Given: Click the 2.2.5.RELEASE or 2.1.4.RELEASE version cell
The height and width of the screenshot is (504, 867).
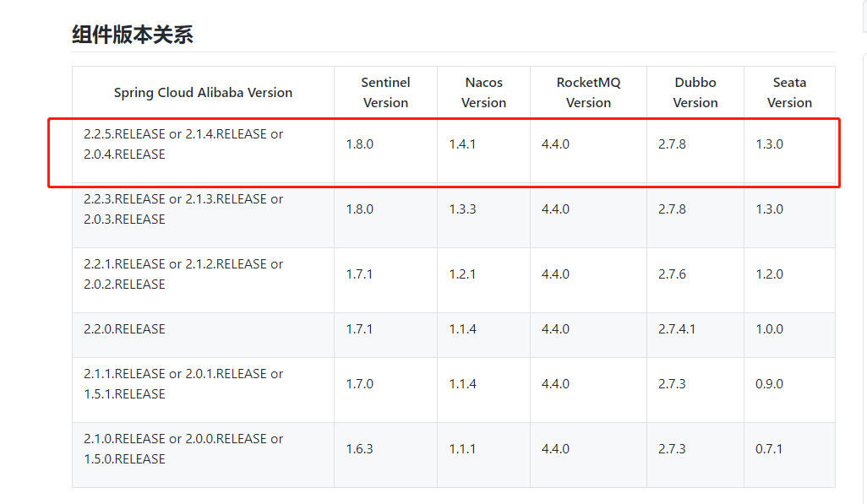Looking at the screenshot, I should click(203, 150).
